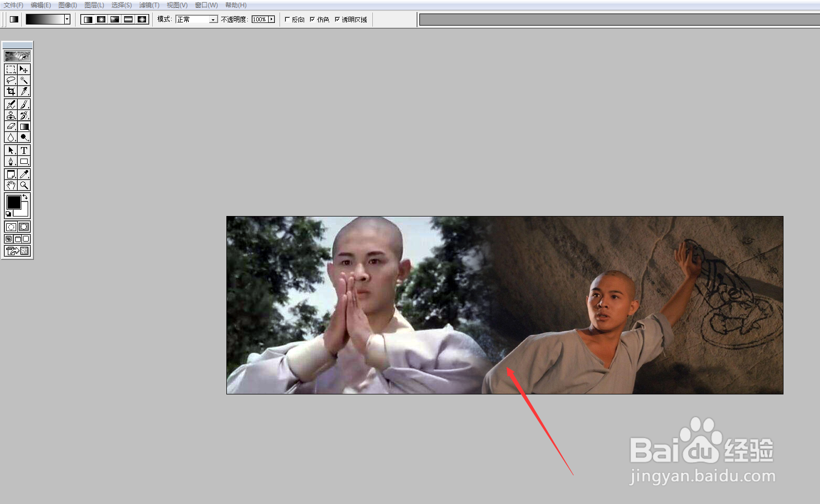Screen dimensions: 820x504
Task: Select the Dodge tool
Action: [x=24, y=137]
